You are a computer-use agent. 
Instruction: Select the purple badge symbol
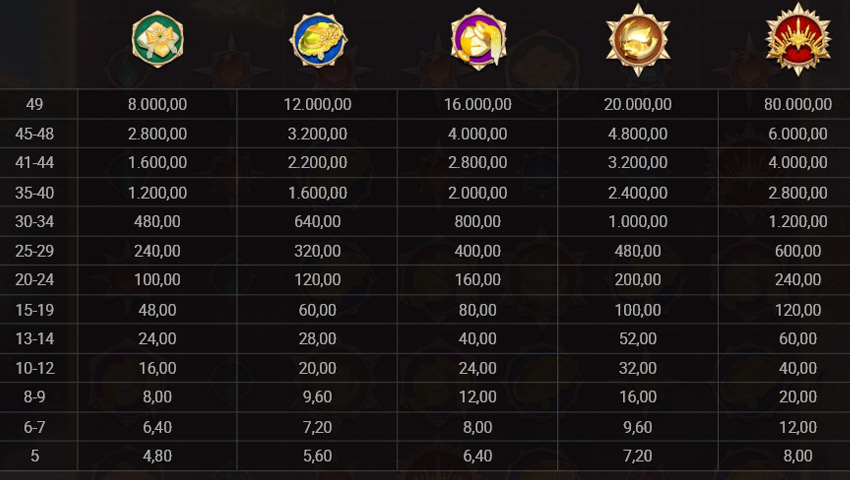(478, 41)
